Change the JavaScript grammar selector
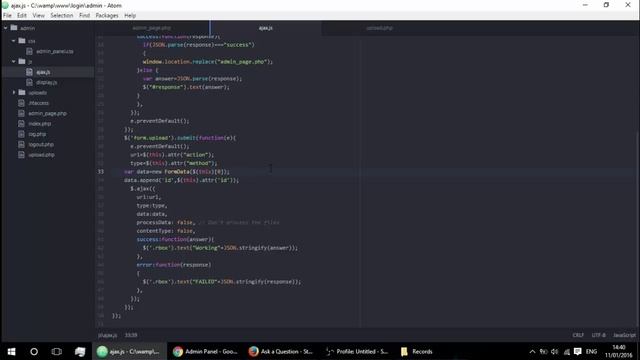 pyautogui.click(x=624, y=335)
